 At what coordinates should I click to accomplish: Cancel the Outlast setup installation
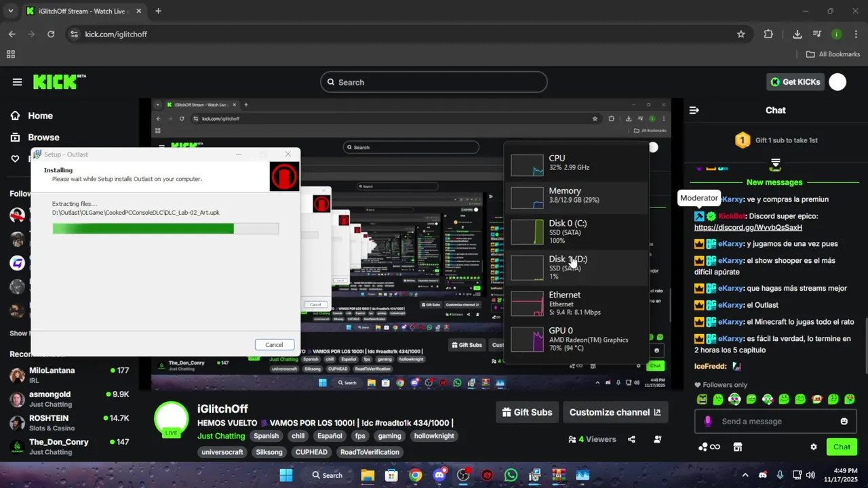(274, 344)
